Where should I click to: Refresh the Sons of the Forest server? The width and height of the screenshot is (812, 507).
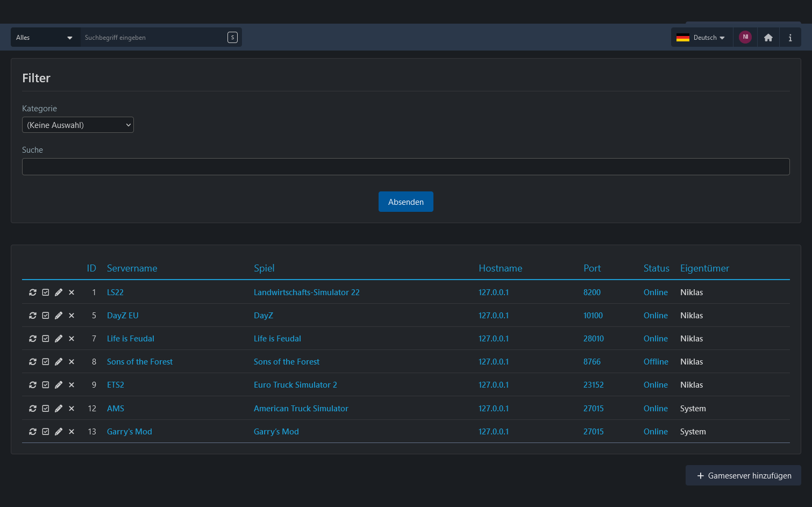pos(33,362)
